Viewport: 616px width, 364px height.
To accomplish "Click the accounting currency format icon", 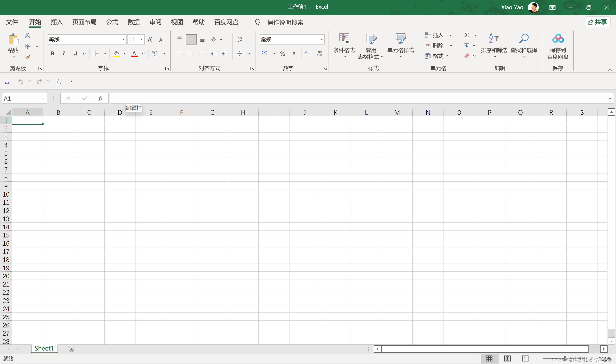I will coord(264,53).
